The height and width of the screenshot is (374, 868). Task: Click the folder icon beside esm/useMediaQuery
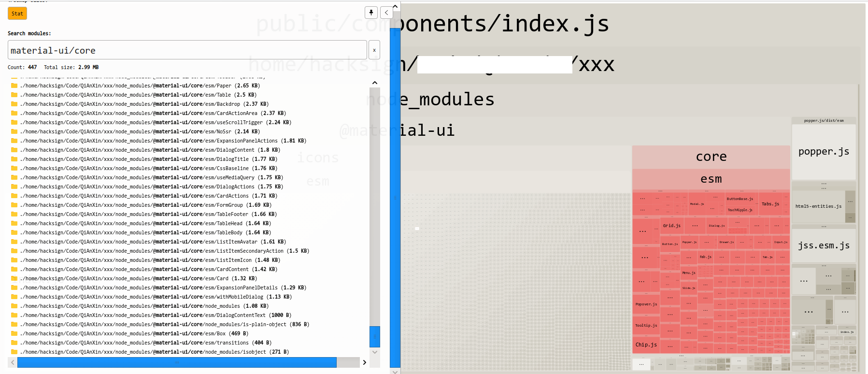point(14,177)
